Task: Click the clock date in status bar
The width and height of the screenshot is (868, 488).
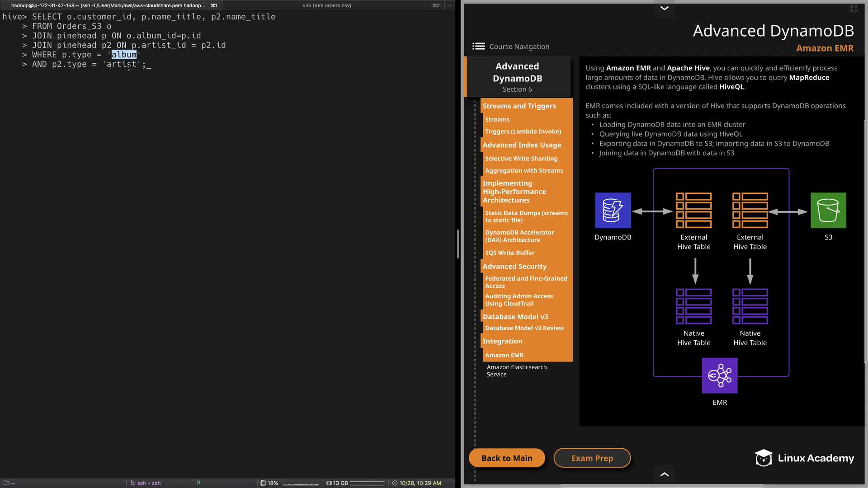Action: point(420,483)
